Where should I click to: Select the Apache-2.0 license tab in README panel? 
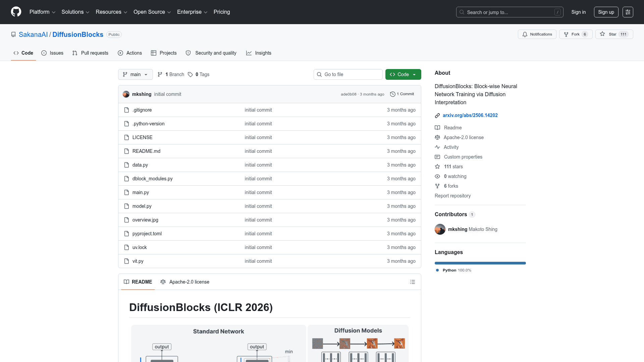185,282
